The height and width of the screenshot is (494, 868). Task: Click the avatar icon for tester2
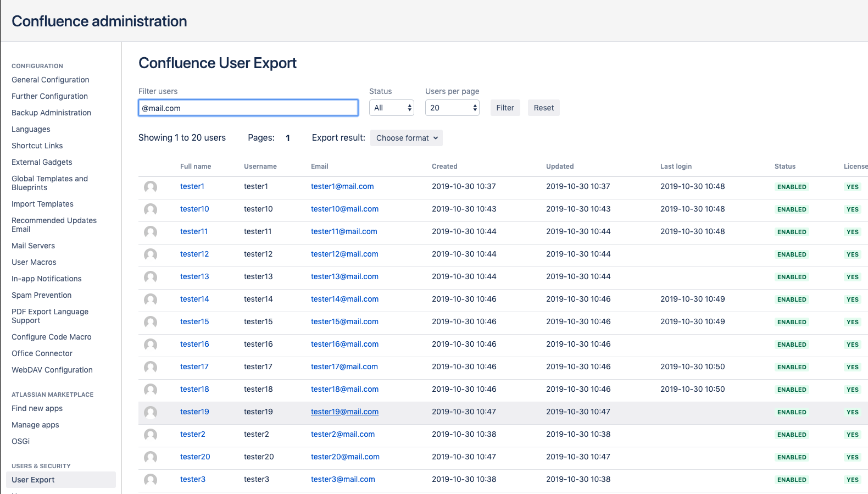[x=151, y=435]
